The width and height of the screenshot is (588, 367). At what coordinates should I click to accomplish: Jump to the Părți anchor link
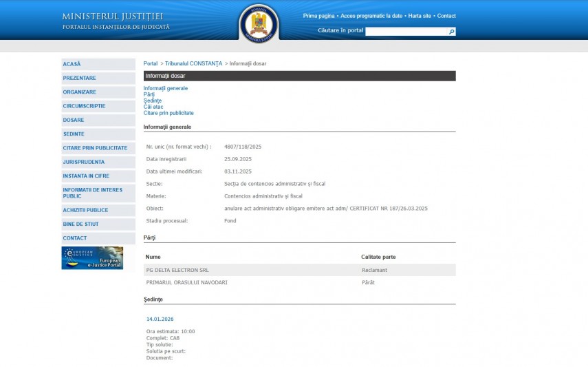pos(149,94)
